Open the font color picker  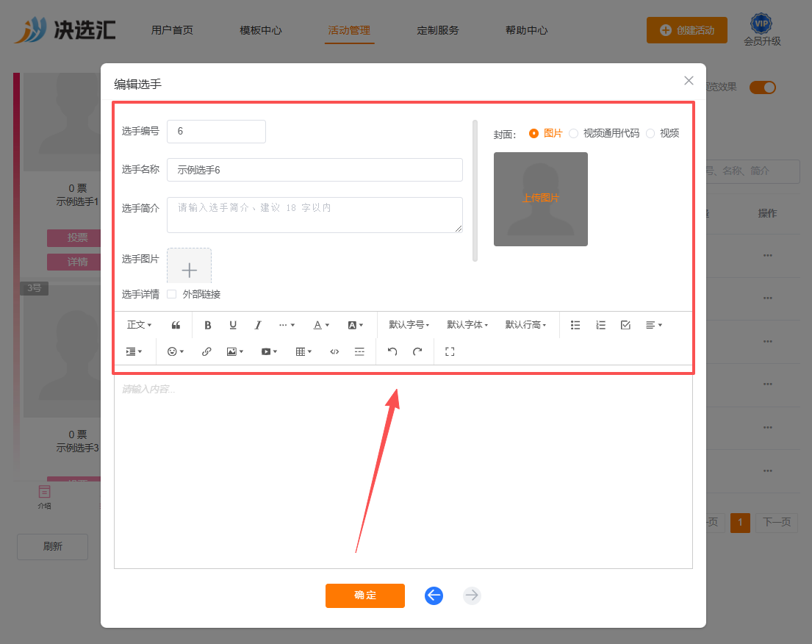pos(321,325)
